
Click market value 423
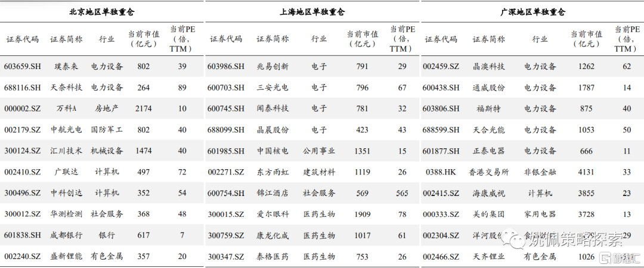pos(363,130)
